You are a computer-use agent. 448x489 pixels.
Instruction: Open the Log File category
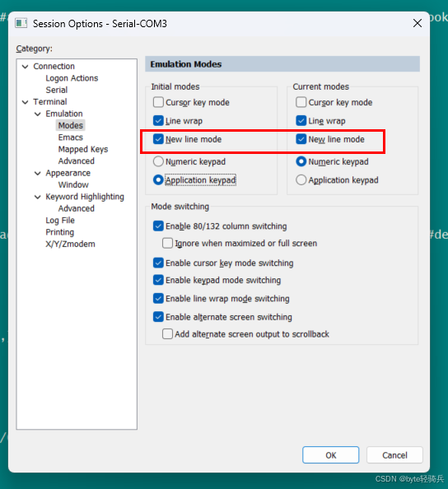point(60,220)
